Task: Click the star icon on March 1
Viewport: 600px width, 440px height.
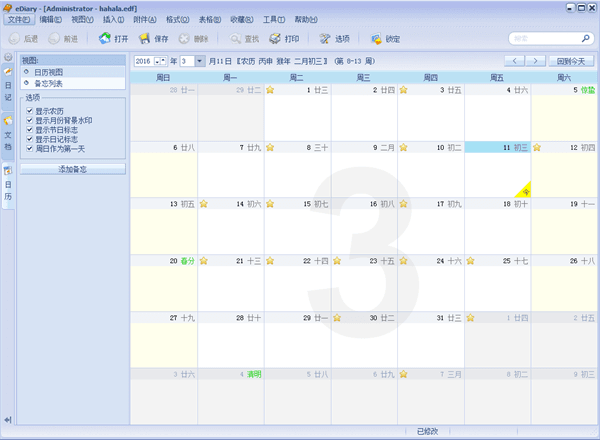Action: [270, 90]
